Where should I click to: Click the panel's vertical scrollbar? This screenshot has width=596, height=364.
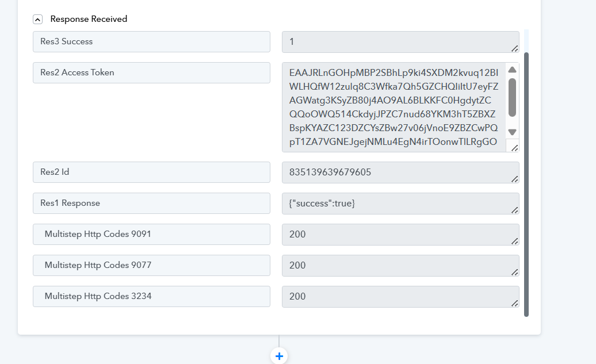pyautogui.click(x=526, y=184)
